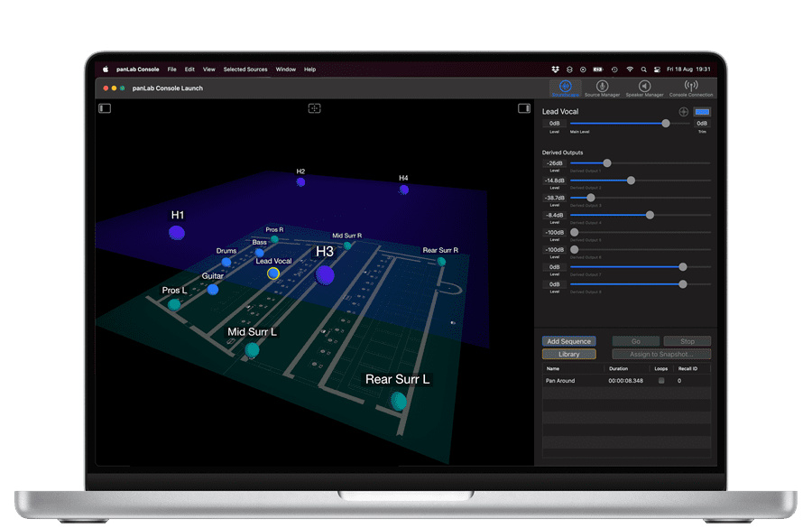The image size is (812, 528).
Task: Open Control Center in menu bar
Action: click(657, 69)
